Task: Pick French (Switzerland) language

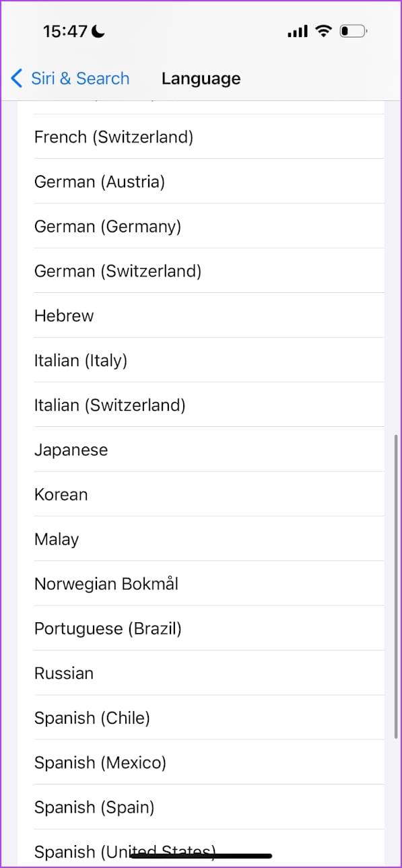Action: pos(113,137)
